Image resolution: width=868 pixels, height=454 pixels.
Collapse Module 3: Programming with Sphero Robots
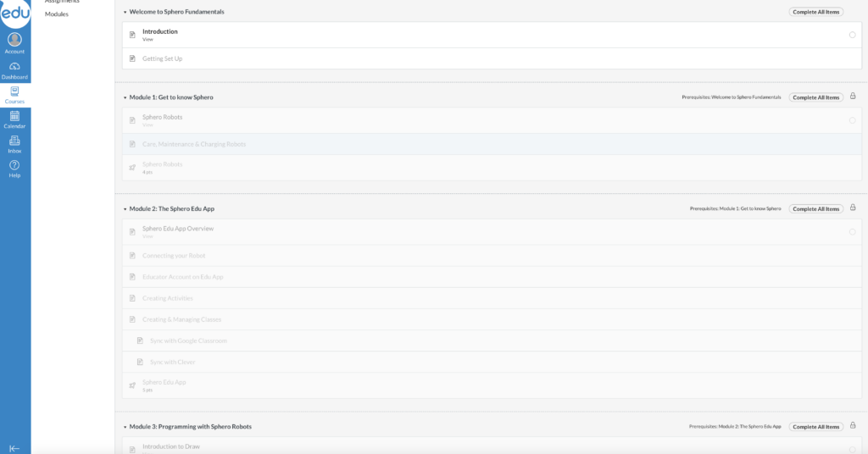125,427
